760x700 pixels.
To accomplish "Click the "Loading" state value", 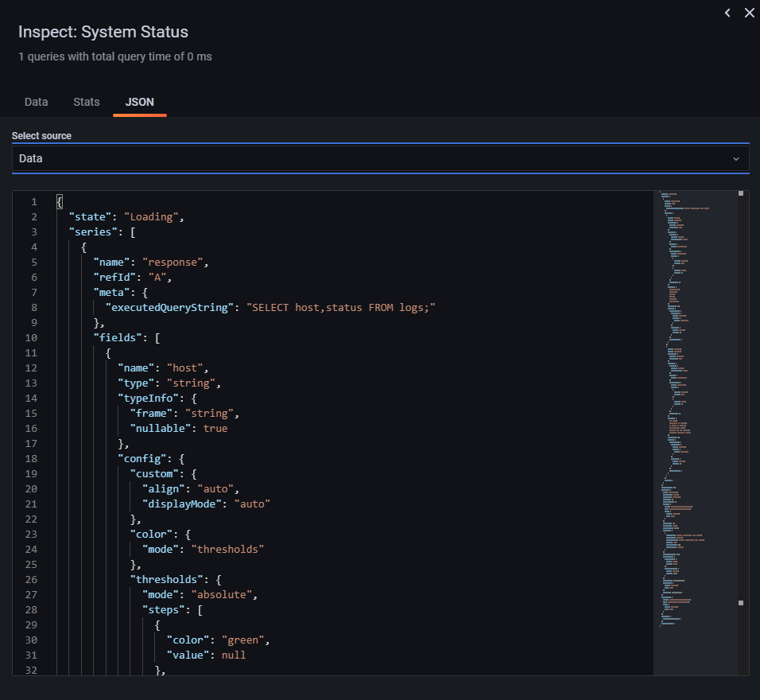I will (151, 217).
